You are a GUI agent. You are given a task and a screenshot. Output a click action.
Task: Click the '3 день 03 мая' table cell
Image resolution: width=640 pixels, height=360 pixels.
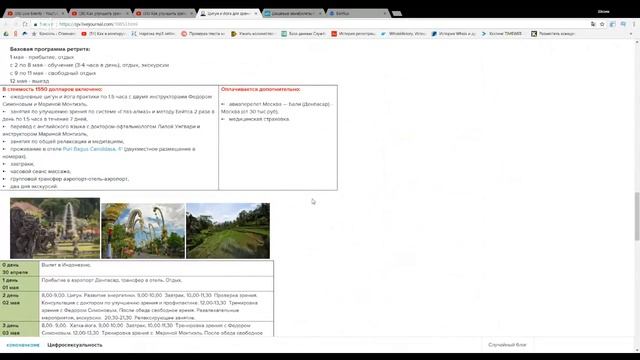click(x=20, y=329)
